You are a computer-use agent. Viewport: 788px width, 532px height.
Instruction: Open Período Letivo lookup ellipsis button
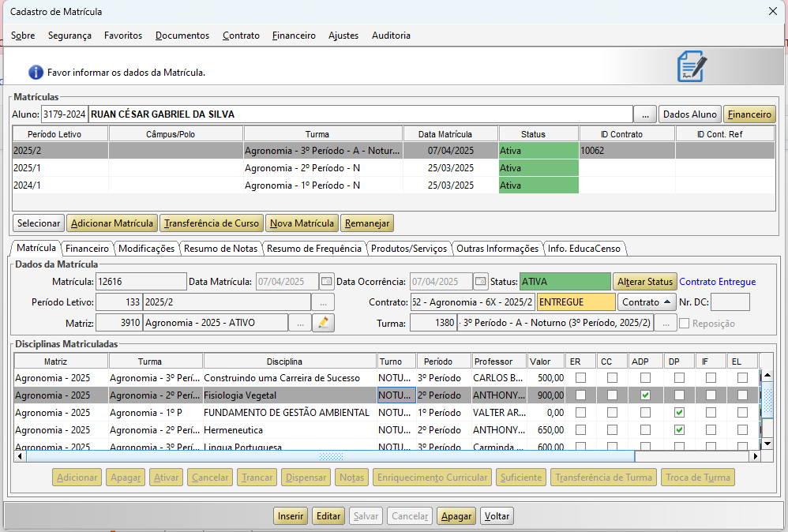(x=323, y=302)
